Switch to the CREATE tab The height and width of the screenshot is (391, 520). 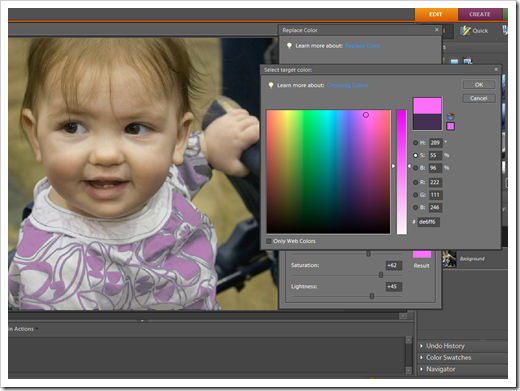480,14
